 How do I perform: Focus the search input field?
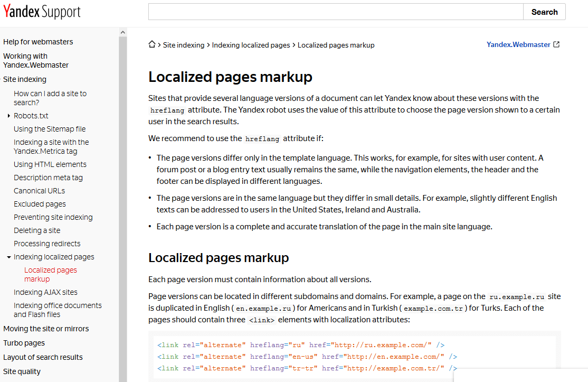336,12
